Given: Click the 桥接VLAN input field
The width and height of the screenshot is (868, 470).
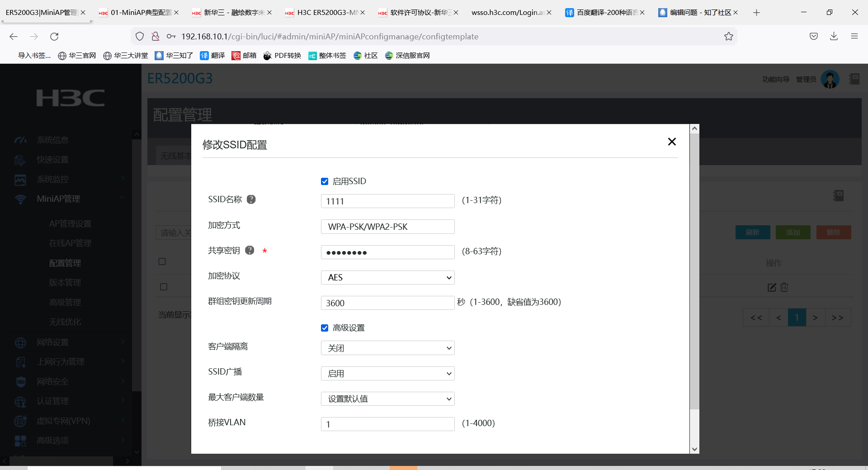Looking at the screenshot, I should click(x=387, y=424).
